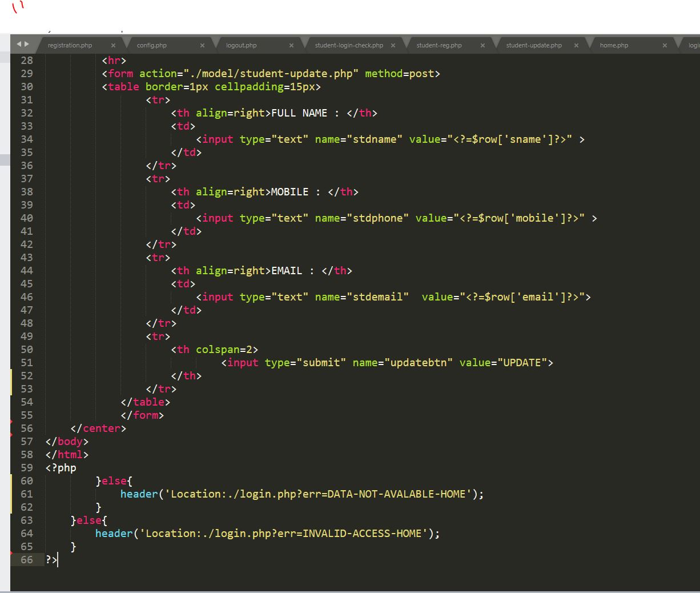The height and width of the screenshot is (593, 700).
Task: Click line number 66 in the gutter
Action: (27, 559)
